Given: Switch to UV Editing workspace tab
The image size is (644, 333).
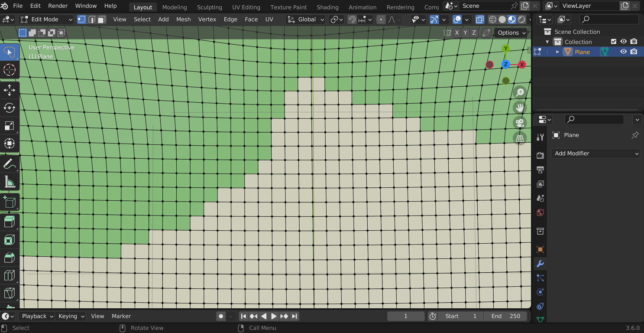Looking at the screenshot, I should point(246,7).
